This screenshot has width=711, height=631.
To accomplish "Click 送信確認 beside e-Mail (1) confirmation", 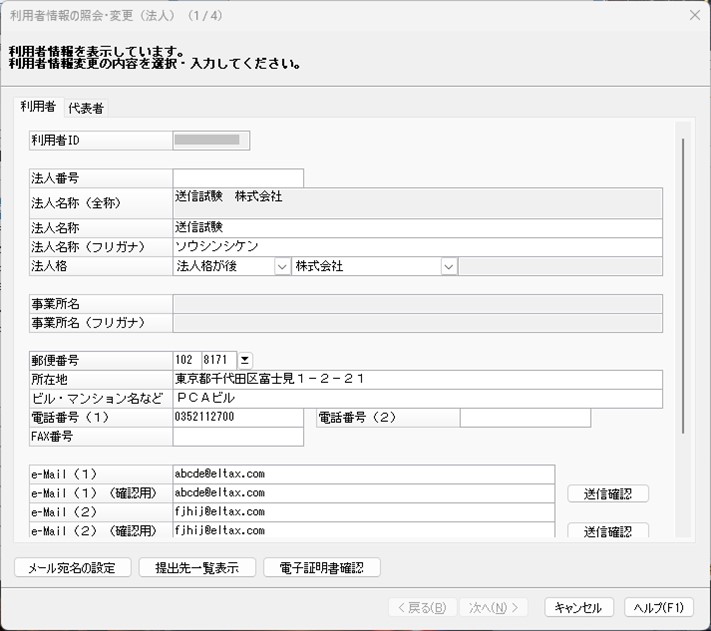I will pos(608,494).
